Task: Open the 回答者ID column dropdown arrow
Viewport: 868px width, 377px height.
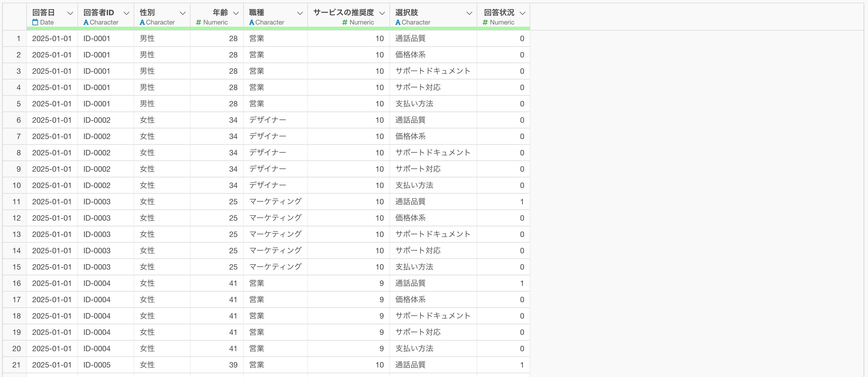Action: 126,13
